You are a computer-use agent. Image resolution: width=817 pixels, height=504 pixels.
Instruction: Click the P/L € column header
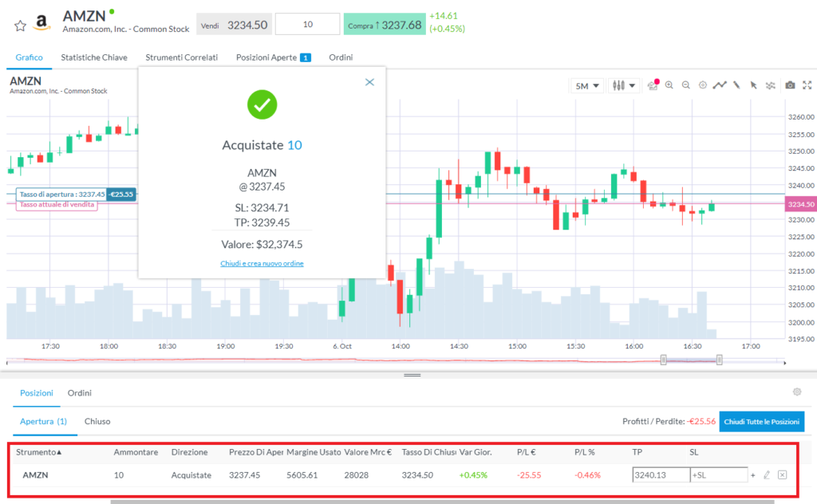tap(527, 452)
